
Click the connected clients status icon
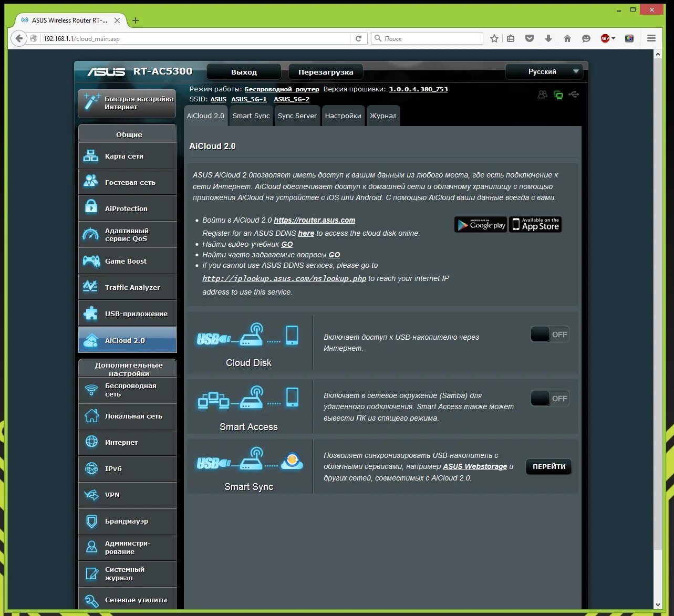click(543, 95)
